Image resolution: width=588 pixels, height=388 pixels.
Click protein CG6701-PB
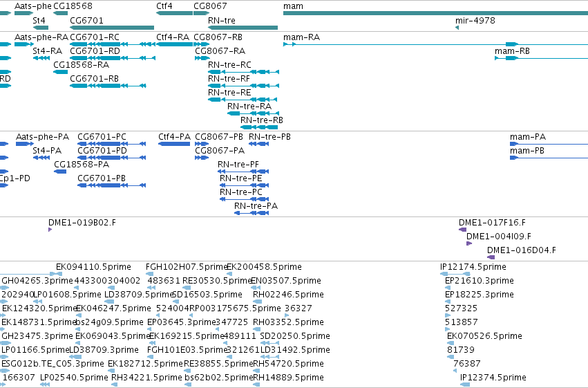click(111, 185)
